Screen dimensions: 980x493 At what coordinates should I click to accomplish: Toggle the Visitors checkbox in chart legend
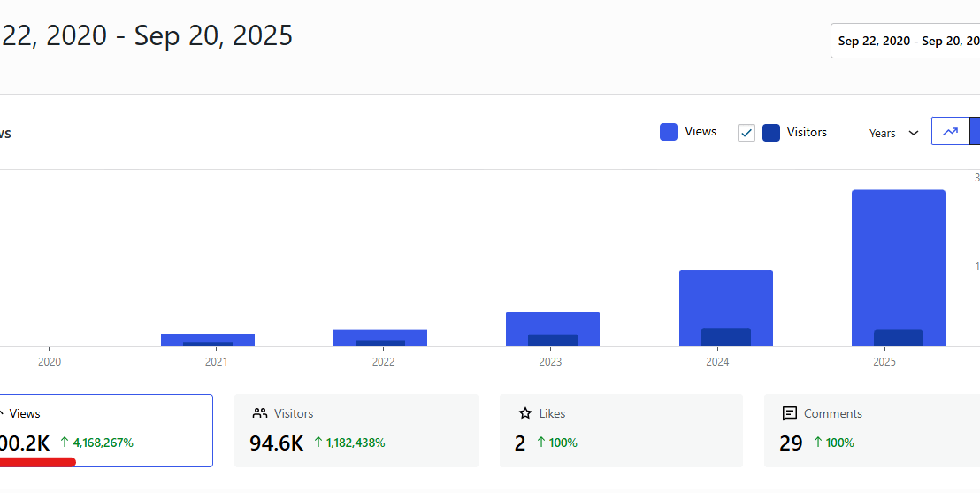[x=746, y=133]
